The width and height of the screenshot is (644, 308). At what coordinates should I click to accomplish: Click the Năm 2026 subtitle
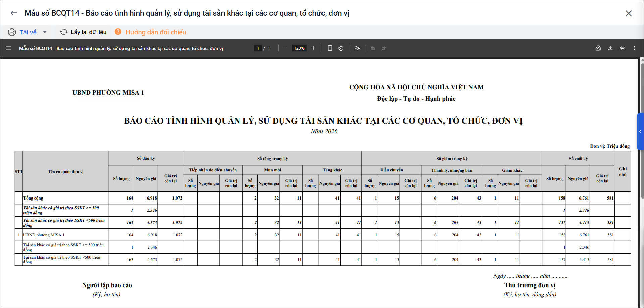(324, 131)
